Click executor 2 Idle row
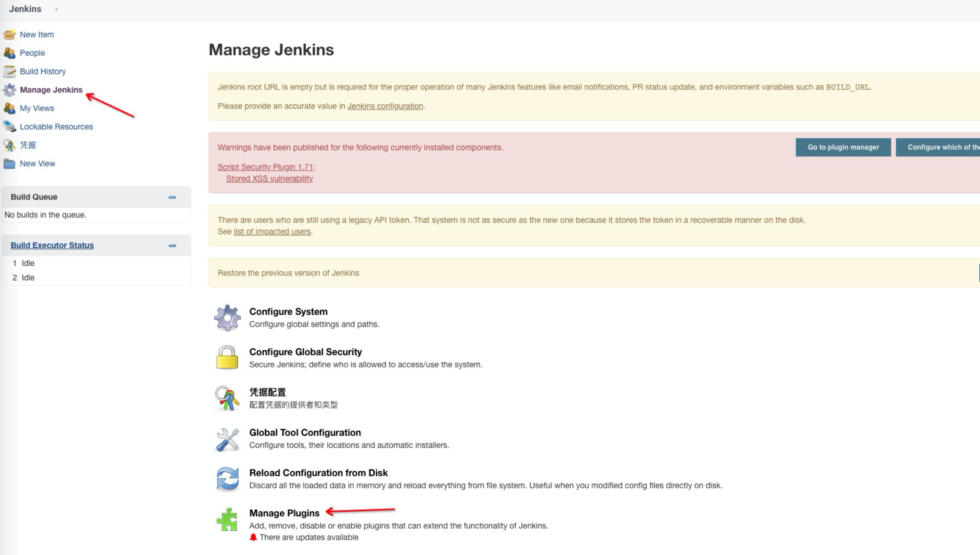This screenshot has height=555, width=980. click(96, 277)
